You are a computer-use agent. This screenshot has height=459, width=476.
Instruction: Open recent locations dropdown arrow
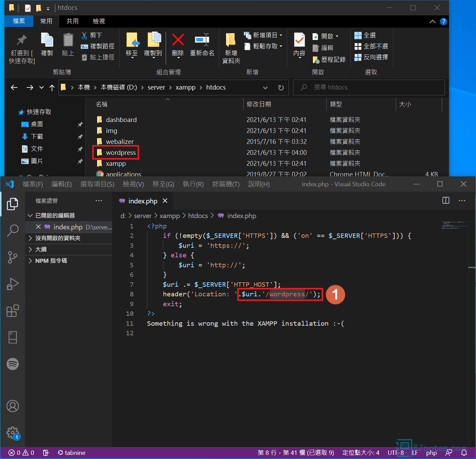point(42,87)
